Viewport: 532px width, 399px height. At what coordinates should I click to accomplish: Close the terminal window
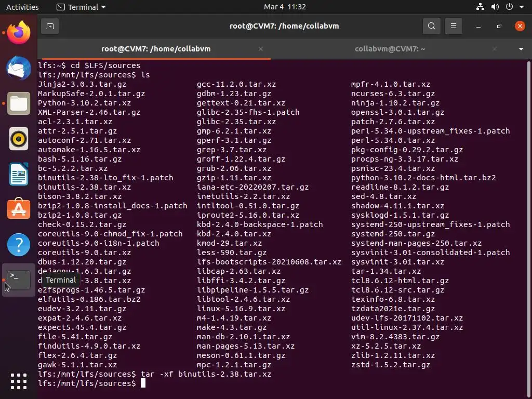tap(520, 26)
